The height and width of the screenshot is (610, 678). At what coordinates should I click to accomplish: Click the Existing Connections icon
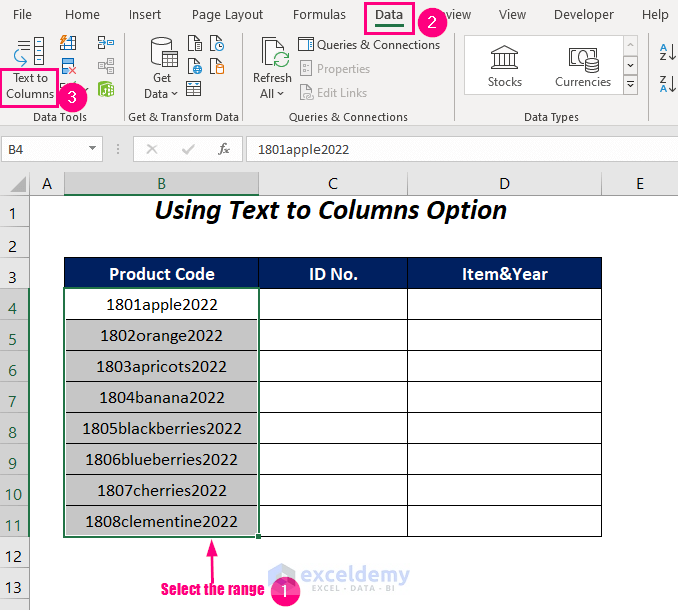pos(217,66)
